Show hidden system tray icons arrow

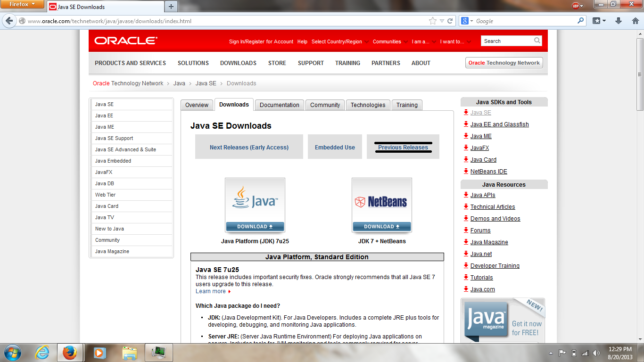pos(551,353)
